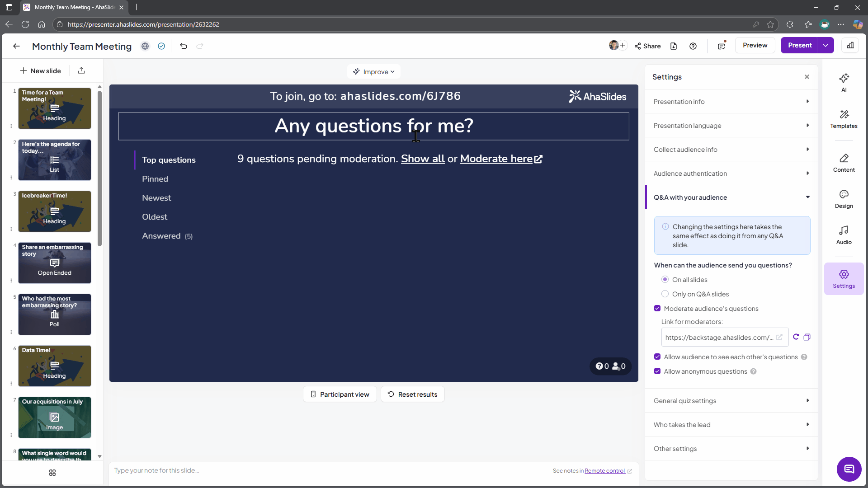Open the Design panel
This screenshot has width=868, height=488.
coord(844,199)
